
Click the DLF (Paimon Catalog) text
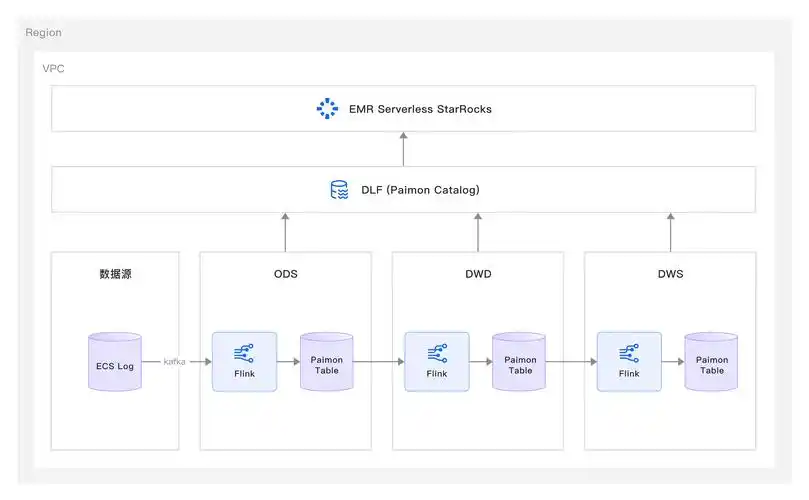413,190
